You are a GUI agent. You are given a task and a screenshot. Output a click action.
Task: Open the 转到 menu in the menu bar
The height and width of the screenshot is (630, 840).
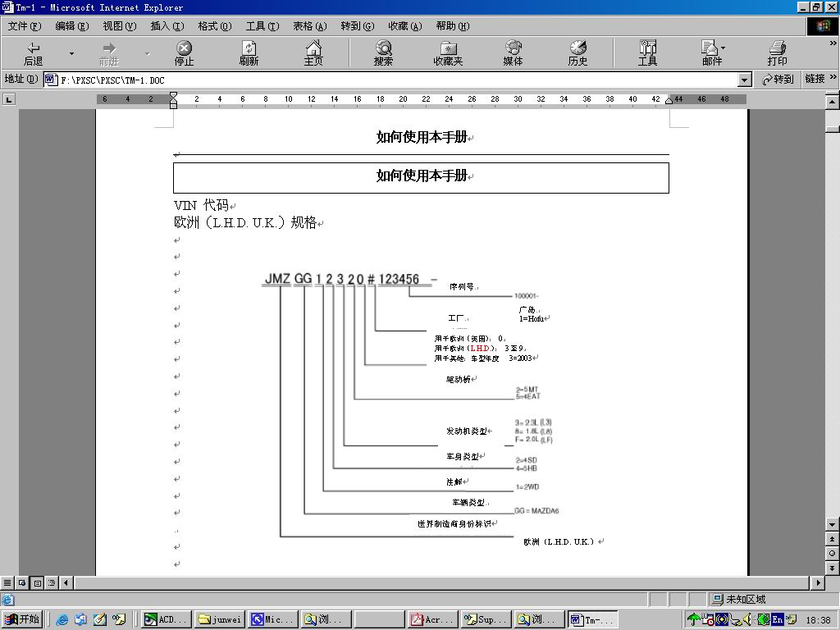tap(358, 25)
